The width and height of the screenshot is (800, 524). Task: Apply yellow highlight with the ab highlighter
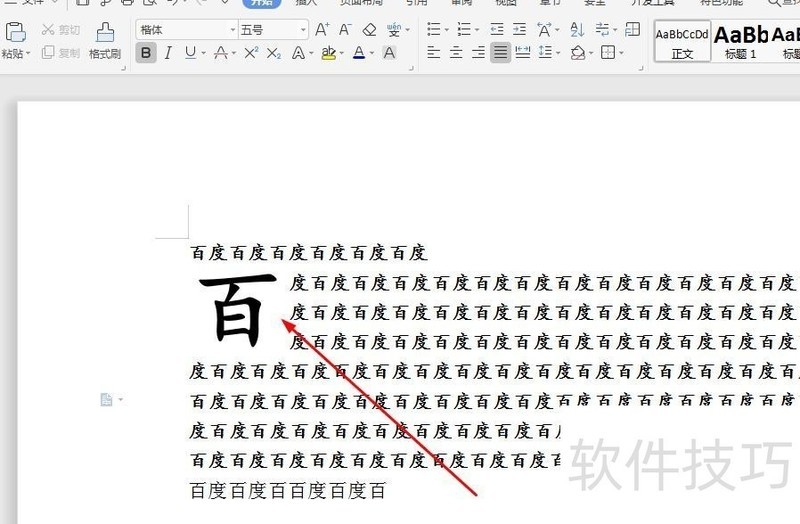coord(329,53)
